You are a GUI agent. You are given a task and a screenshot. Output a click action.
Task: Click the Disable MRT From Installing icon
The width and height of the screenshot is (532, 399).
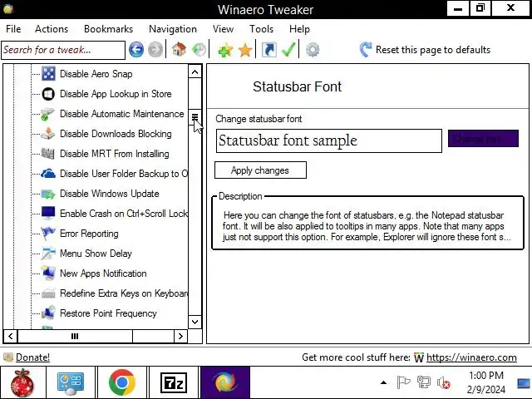click(x=48, y=153)
